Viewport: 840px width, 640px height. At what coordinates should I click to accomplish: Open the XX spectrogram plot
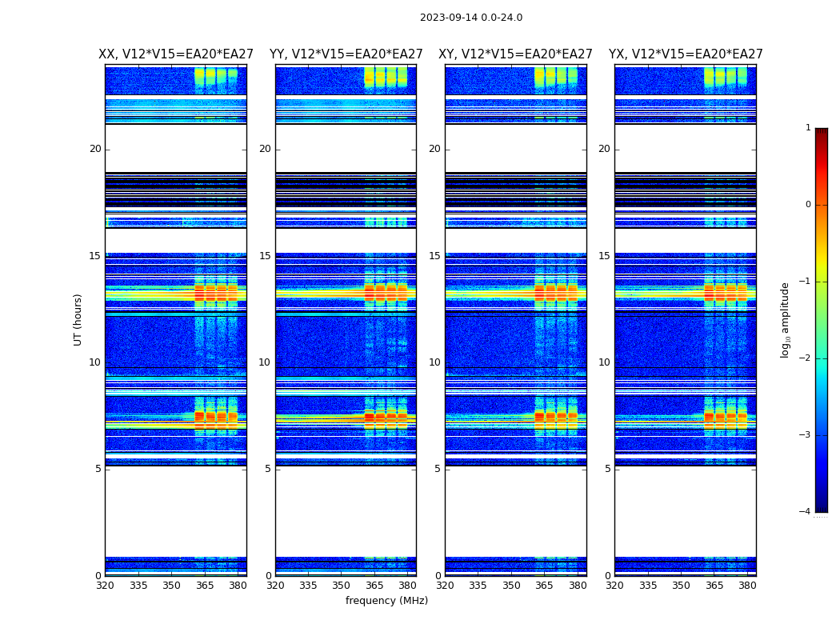click(176, 320)
